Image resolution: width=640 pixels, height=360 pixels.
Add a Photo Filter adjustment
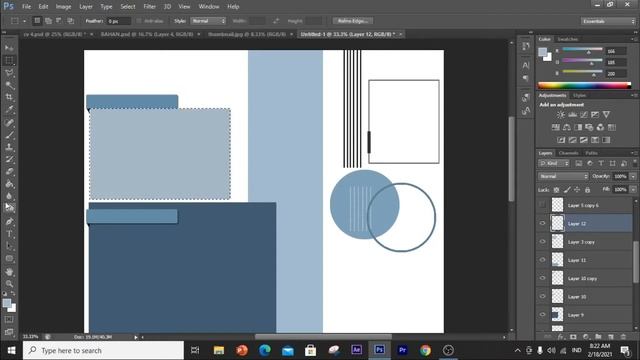tap(589, 127)
